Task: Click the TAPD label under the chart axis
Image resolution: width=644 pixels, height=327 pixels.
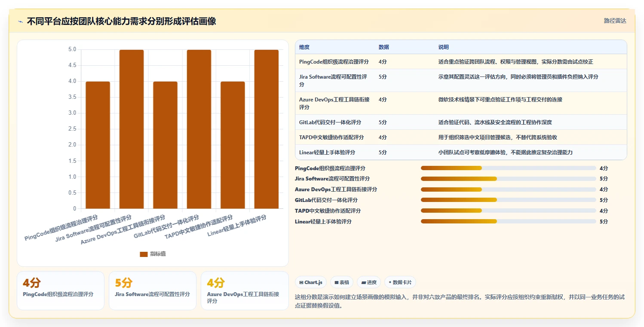Action: [x=199, y=227]
